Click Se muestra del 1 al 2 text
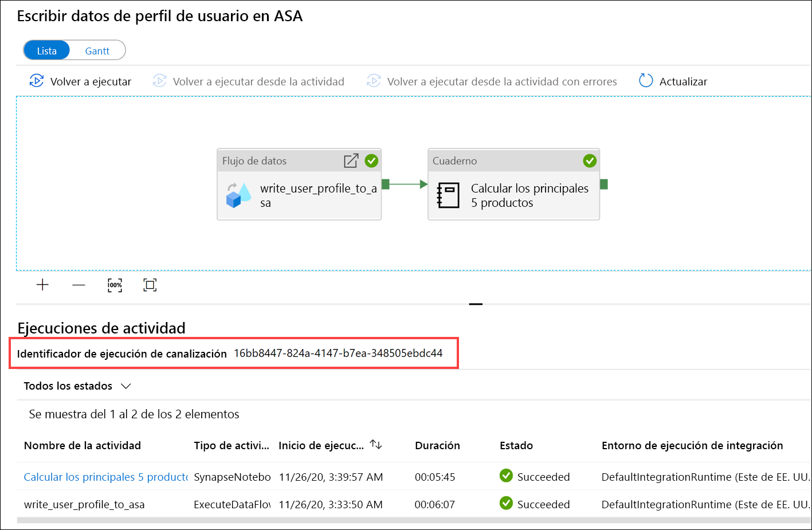Viewport: 812px width, 530px height. 134,414
